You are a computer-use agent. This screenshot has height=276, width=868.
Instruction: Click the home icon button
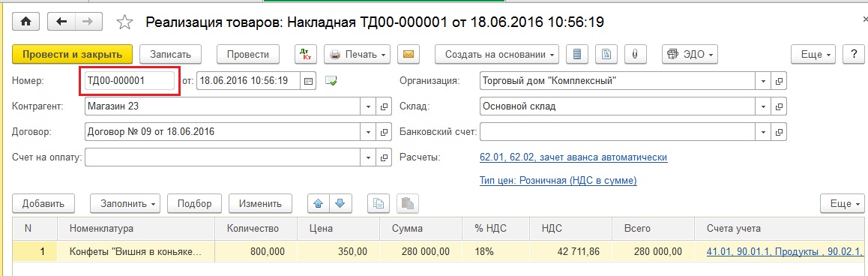[x=26, y=22]
